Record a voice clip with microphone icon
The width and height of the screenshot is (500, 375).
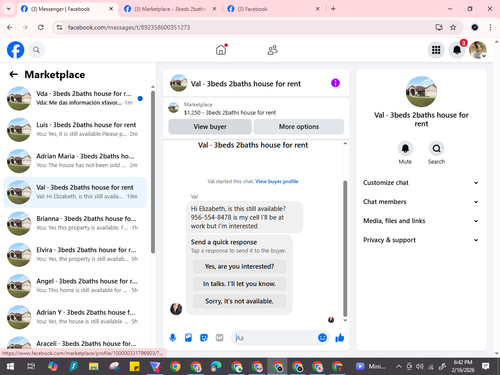click(173, 338)
